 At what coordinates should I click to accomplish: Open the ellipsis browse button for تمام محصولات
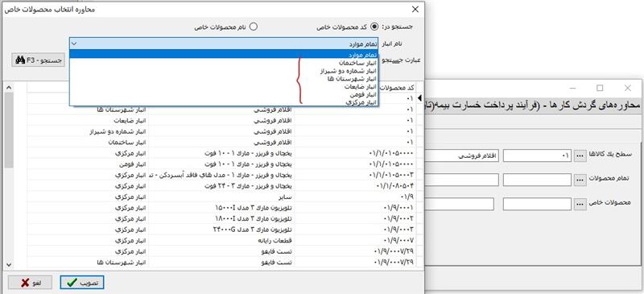pos(580,180)
